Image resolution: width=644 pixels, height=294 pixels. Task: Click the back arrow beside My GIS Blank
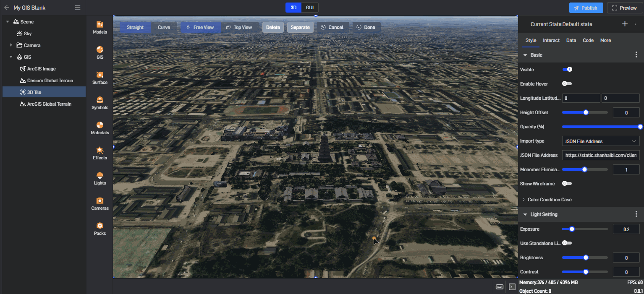(x=7, y=8)
